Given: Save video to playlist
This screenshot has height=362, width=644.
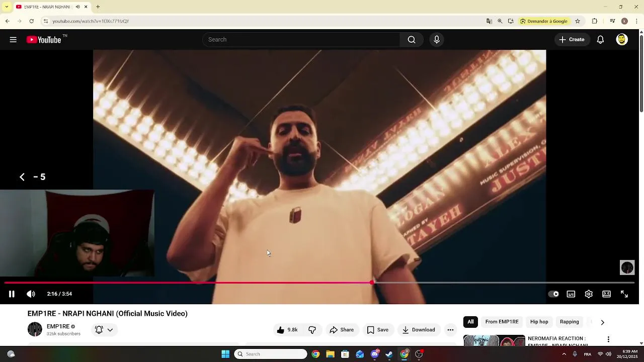Looking at the screenshot, I should coord(377,330).
